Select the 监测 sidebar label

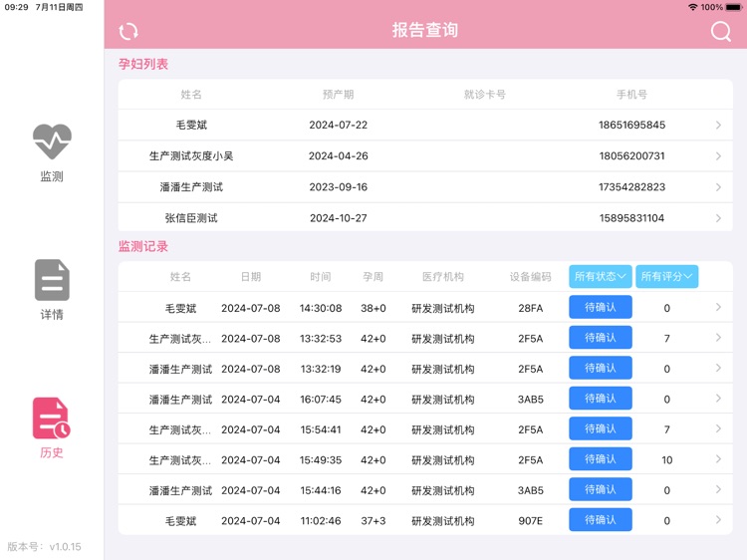coord(52,176)
